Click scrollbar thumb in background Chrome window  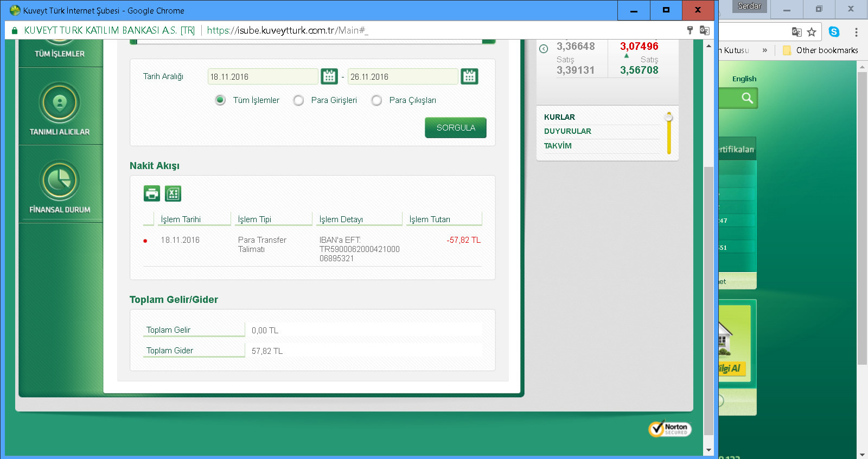click(862, 218)
